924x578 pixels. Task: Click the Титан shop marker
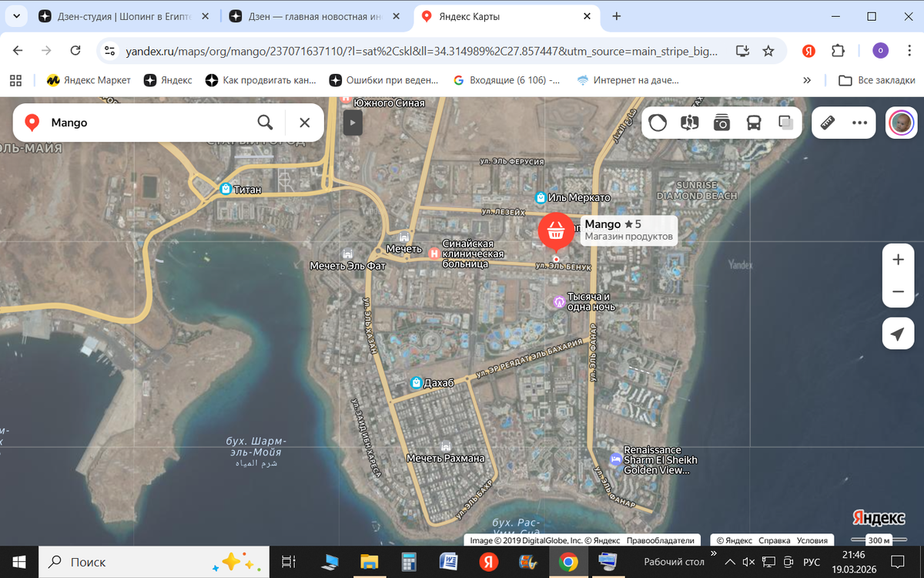click(x=226, y=189)
